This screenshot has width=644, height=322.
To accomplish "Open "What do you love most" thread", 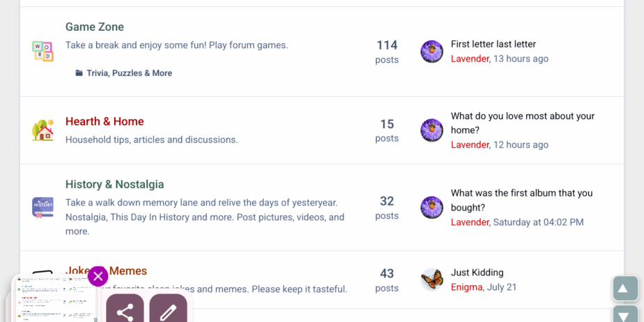I will pyautogui.click(x=523, y=116).
